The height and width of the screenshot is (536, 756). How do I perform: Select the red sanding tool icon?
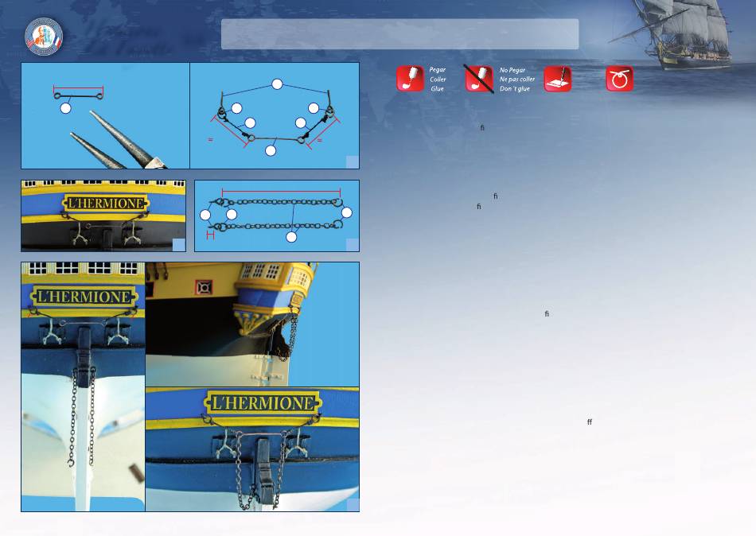557,79
